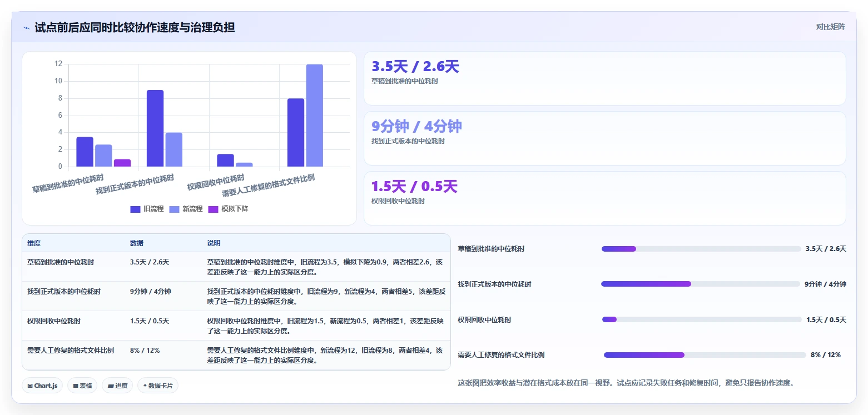The width and height of the screenshot is (868, 415).
Task: Click the footnote text starting 这张图把效率收益
Action: (x=626, y=383)
